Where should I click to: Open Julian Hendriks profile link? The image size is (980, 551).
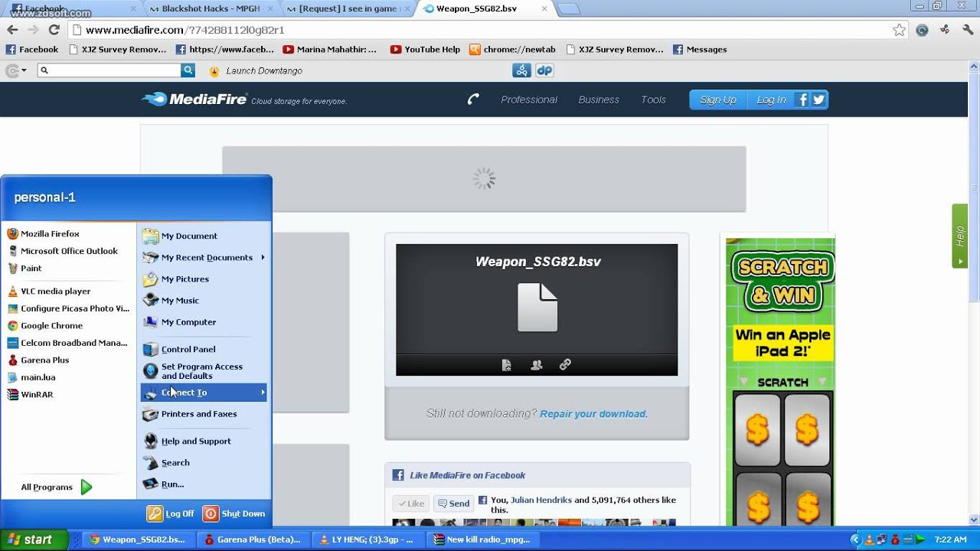(541, 500)
